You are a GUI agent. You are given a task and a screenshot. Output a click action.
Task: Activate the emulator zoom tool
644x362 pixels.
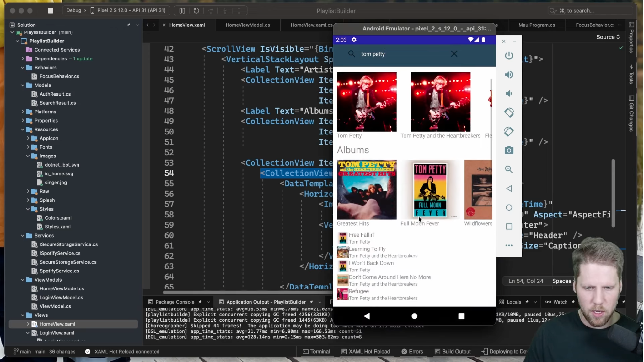[509, 169]
